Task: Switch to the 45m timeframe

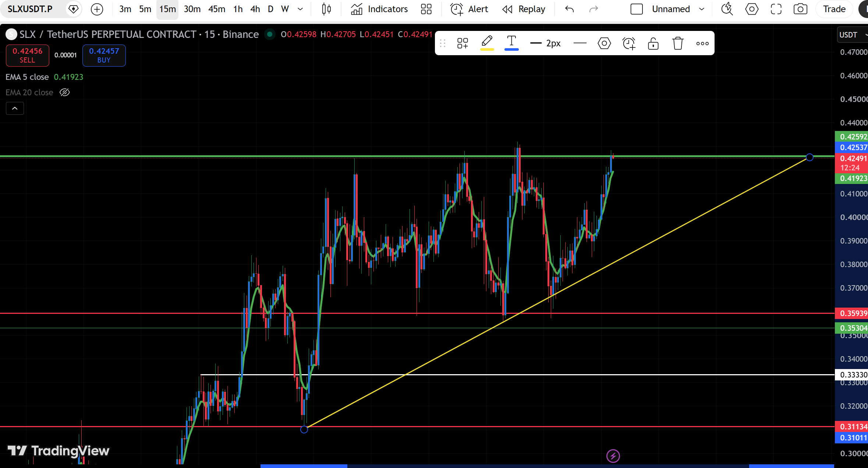Action: tap(217, 9)
